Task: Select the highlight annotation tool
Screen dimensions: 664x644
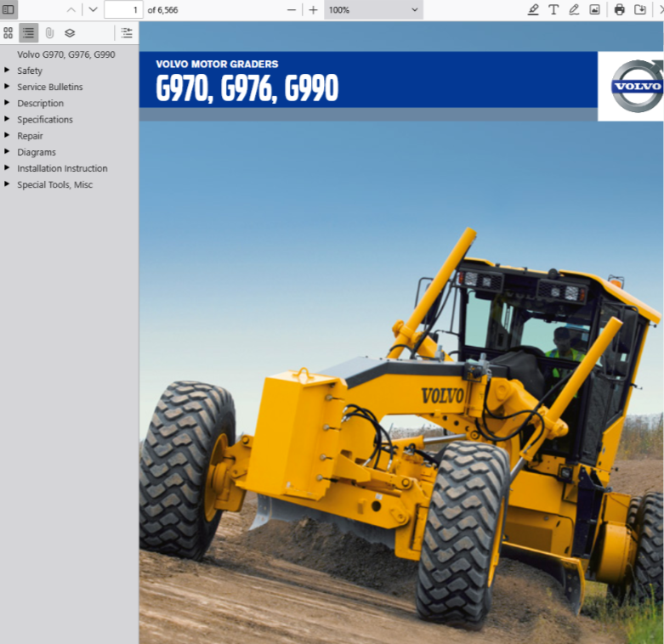Action: (533, 9)
